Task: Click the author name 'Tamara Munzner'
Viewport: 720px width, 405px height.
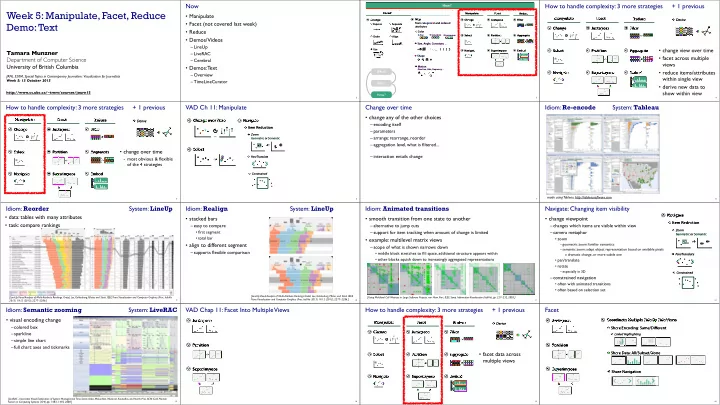Action: tap(32, 53)
